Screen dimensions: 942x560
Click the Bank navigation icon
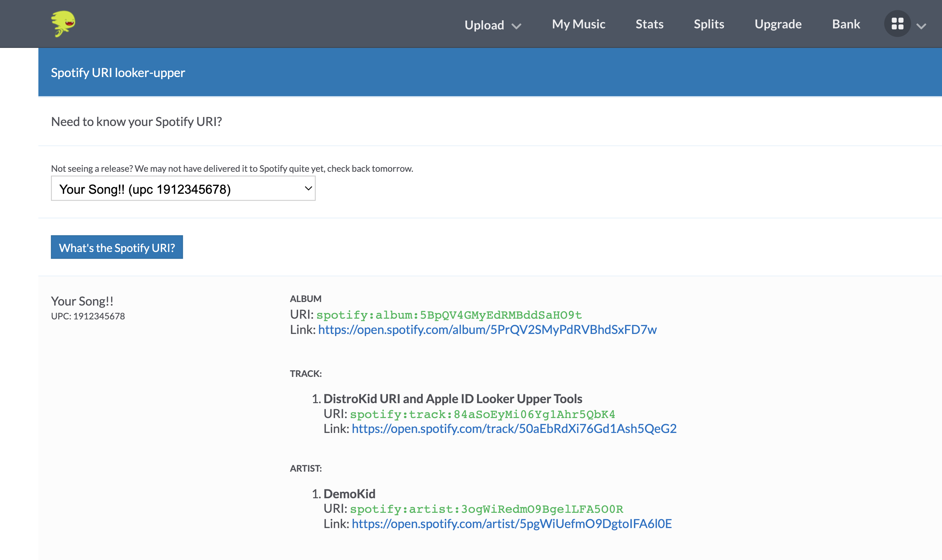click(x=846, y=23)
